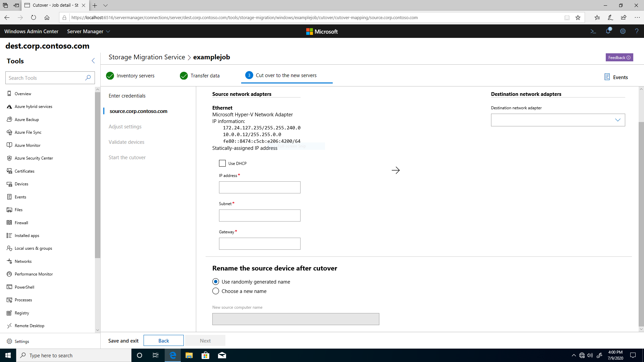Toggle the Use DHCP checkbox
Screen dimensions: 644x362
[x=222, y=163]
